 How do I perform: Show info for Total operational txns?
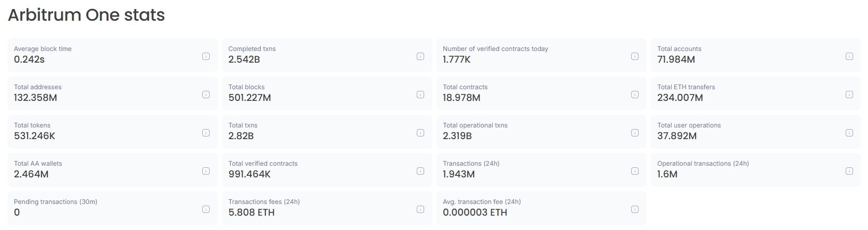coord(635,133)
